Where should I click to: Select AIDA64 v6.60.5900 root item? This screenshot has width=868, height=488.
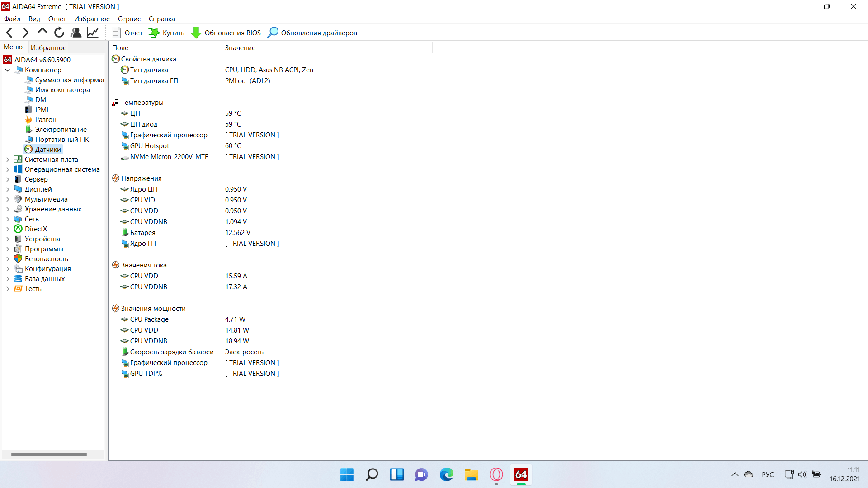point(37,60)
